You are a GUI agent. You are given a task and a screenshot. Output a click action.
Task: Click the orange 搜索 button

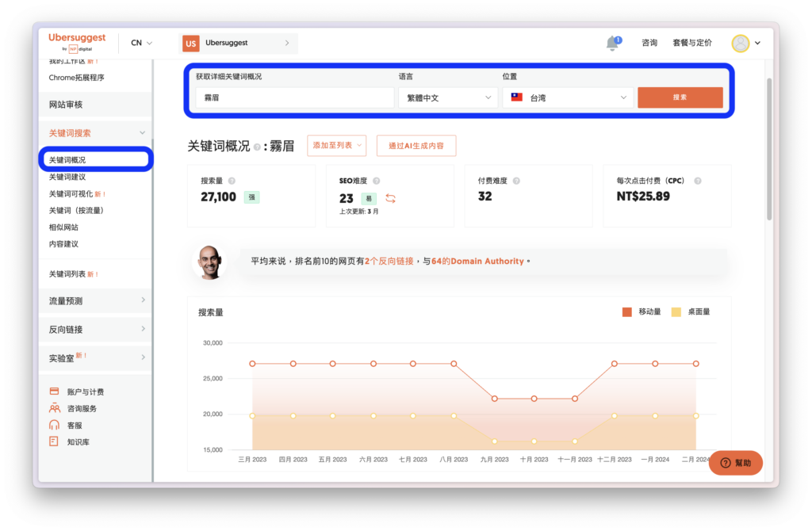tap(680, 97)
